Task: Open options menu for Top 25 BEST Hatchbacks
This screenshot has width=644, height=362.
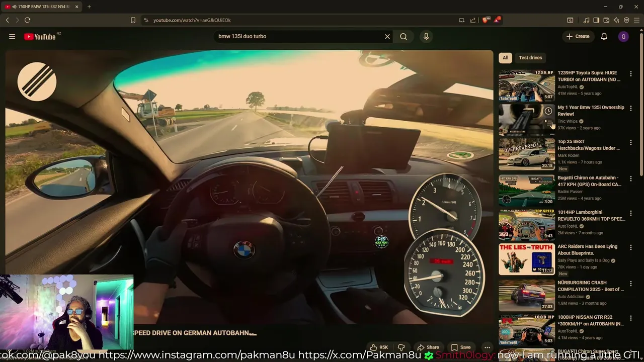Action: (631, 143)
